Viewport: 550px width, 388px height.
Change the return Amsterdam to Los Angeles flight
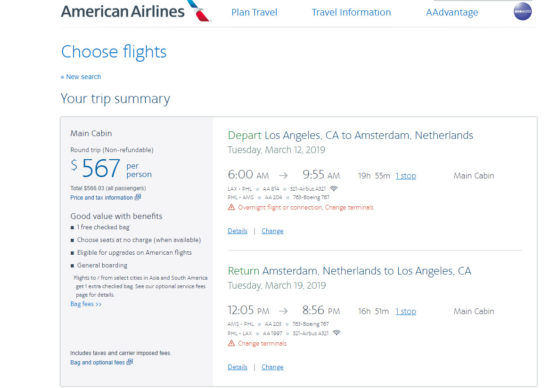click(273, 367)
